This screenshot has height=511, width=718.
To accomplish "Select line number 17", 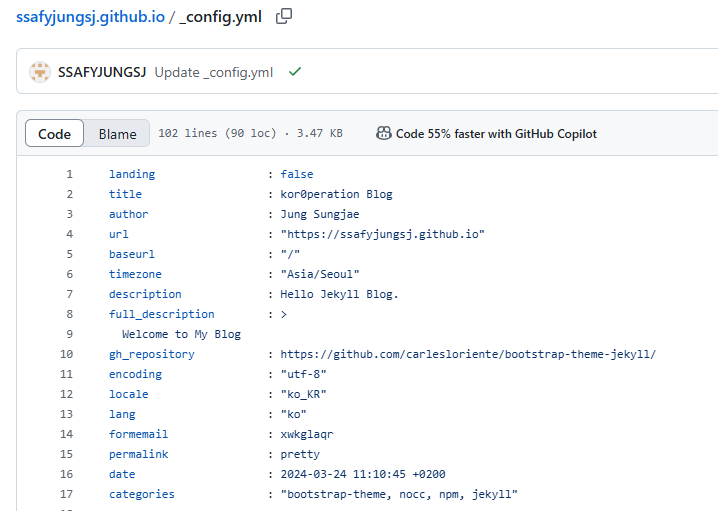I will pos(66,494).
